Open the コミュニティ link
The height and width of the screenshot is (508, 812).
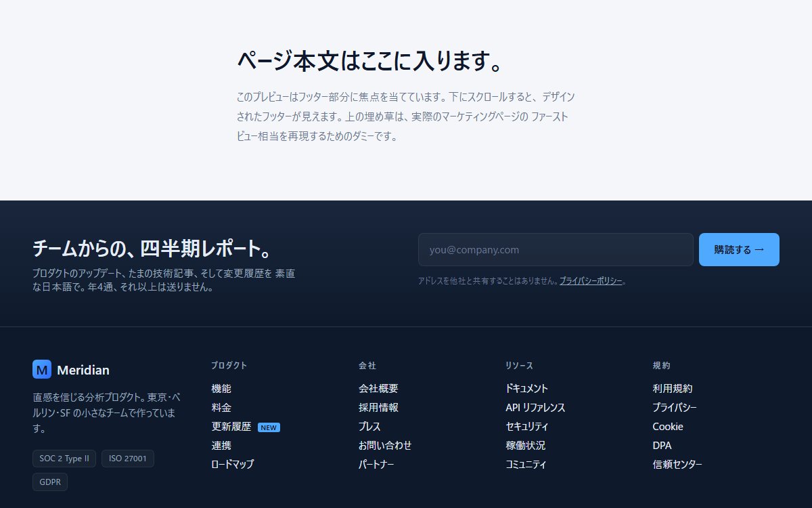526,465
